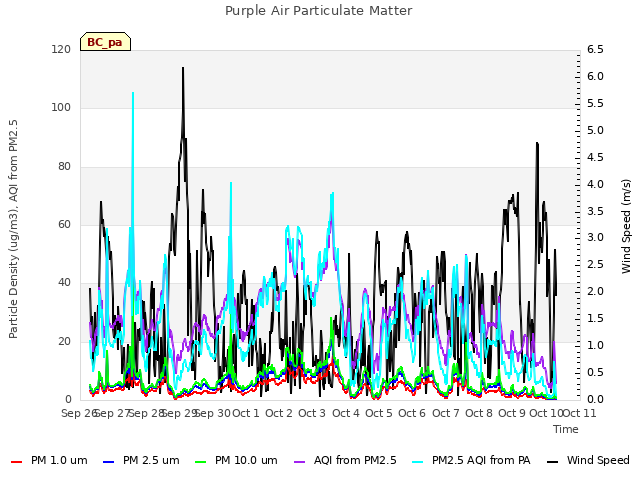Toggle PM 2.5 um legend entry
This screenshot has width=640, height=480.
click(x=141, y=460)
